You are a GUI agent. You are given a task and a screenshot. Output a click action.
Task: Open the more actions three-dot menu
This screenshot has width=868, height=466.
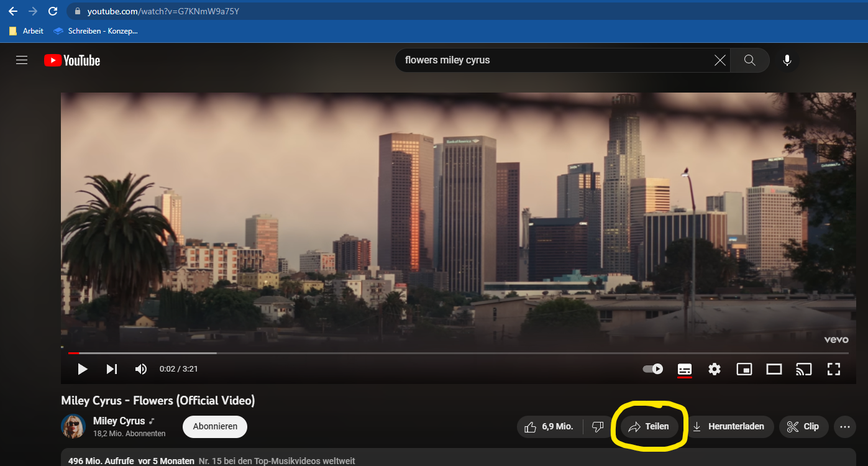[844, 427]
